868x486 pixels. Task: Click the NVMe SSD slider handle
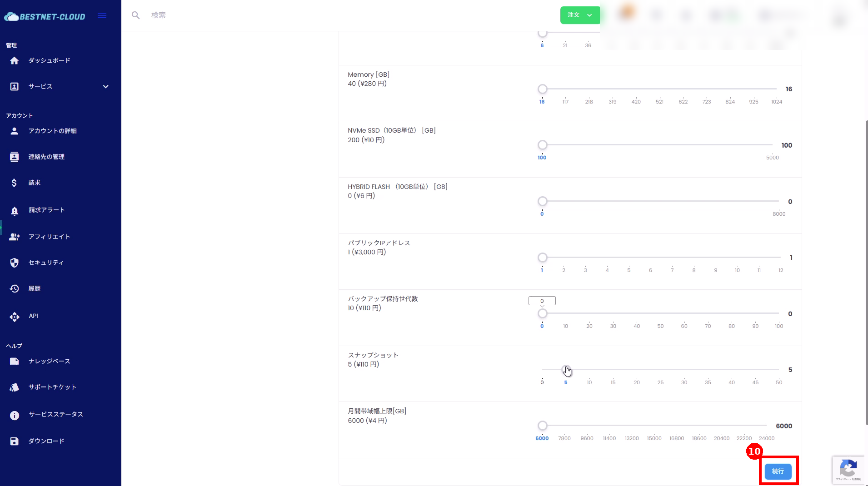[x=542, y=145]
